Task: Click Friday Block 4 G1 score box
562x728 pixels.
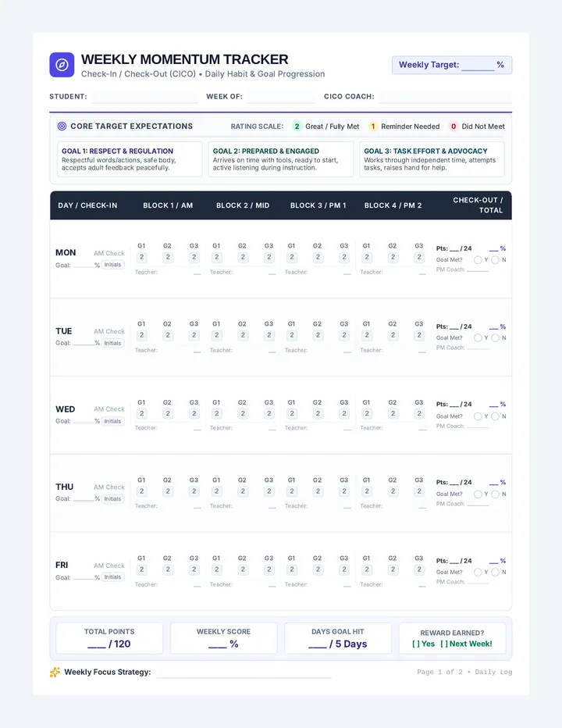Action: (367, 569)
